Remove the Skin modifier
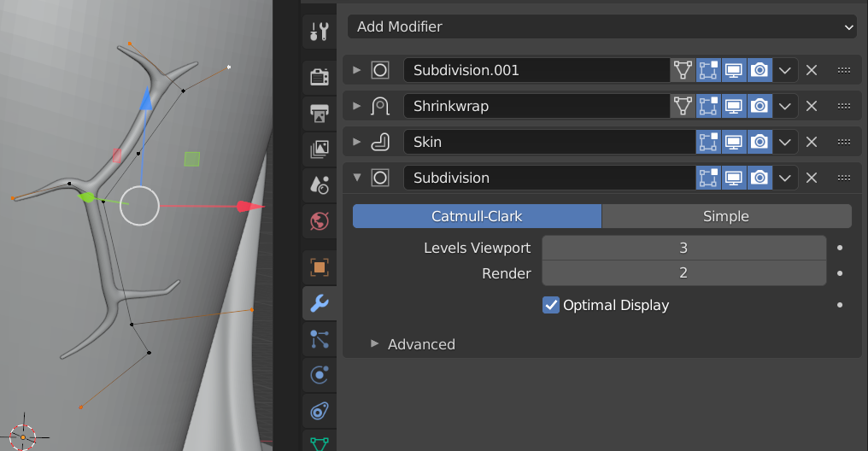This screenshot has height=451, width=868. coord(812,142)
